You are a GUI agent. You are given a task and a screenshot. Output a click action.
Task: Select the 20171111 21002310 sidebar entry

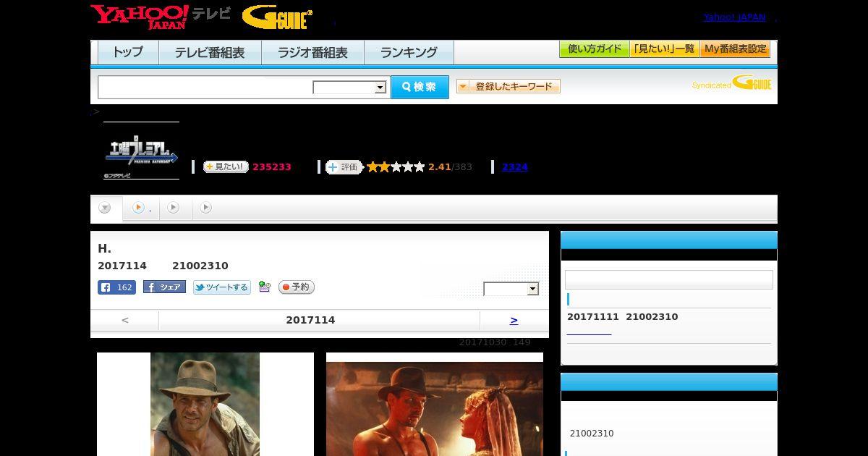[623, 317]
